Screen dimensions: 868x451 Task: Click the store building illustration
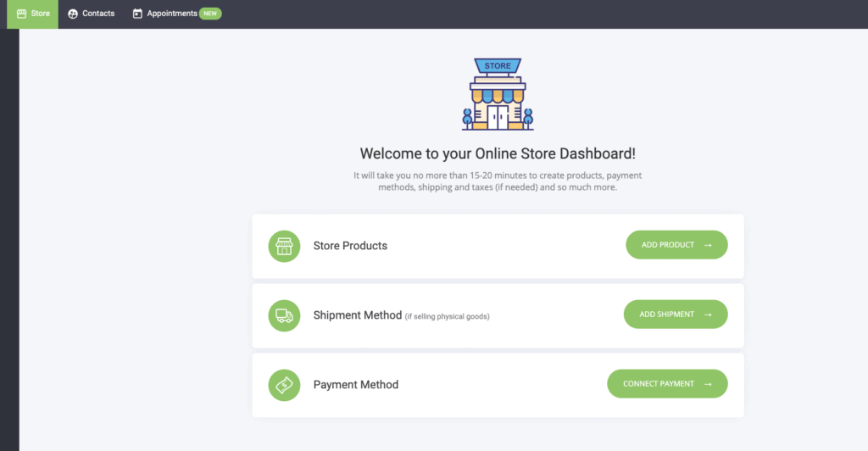tap(498, 94)
